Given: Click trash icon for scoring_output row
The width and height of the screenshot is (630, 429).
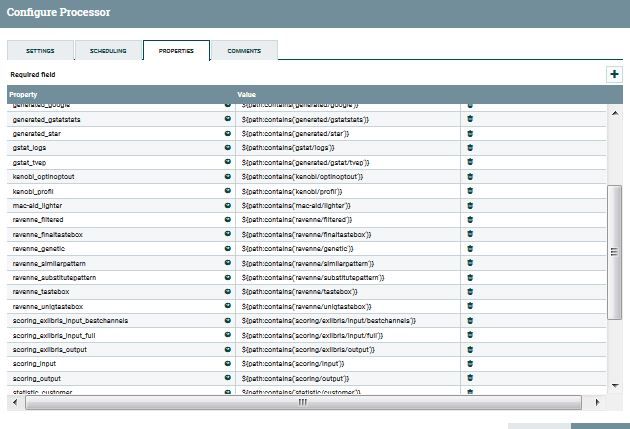Looking at the screenshot, I should 470,378.
